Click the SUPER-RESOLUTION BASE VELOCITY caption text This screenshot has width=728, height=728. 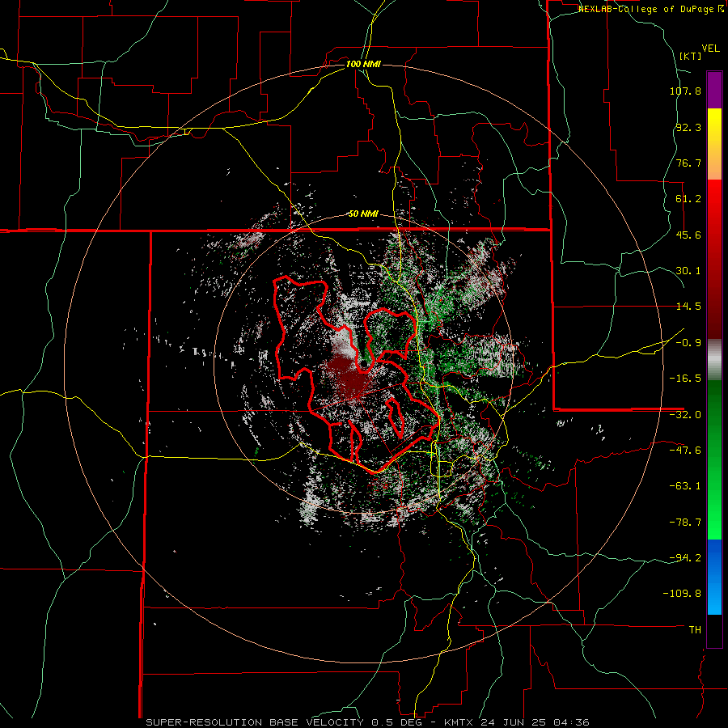tap(256, 722)
